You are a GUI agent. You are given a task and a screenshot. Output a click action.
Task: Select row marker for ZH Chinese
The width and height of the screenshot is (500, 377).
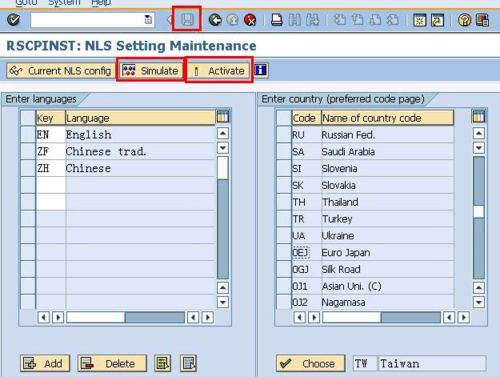click(x=28, y=168)
